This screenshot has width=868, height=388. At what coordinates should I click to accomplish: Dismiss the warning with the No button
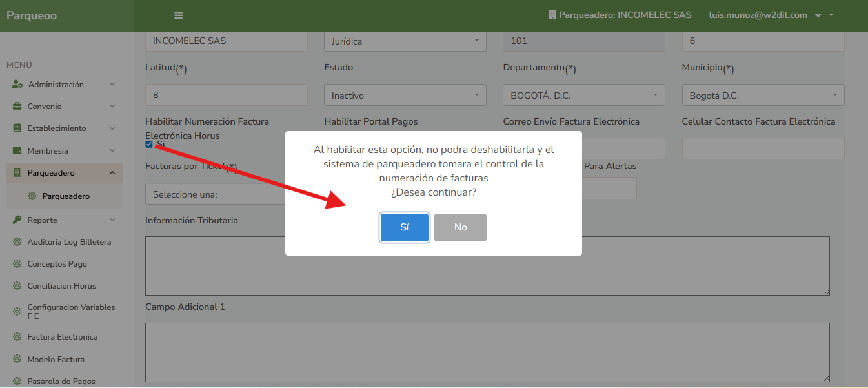(x=460, y=227)
